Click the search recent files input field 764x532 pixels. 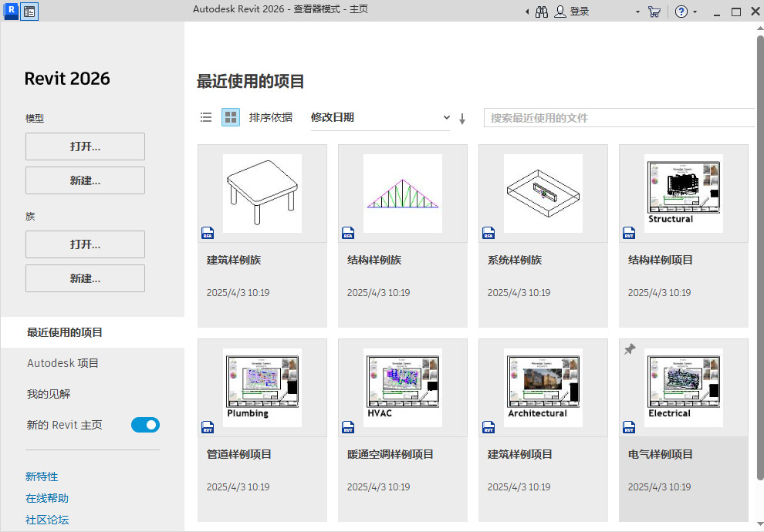[617, 117]
